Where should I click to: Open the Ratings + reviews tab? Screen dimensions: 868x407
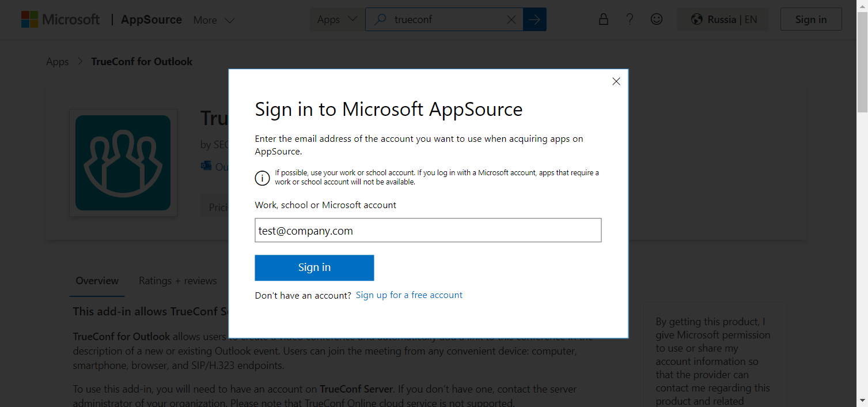coord(177,281)
